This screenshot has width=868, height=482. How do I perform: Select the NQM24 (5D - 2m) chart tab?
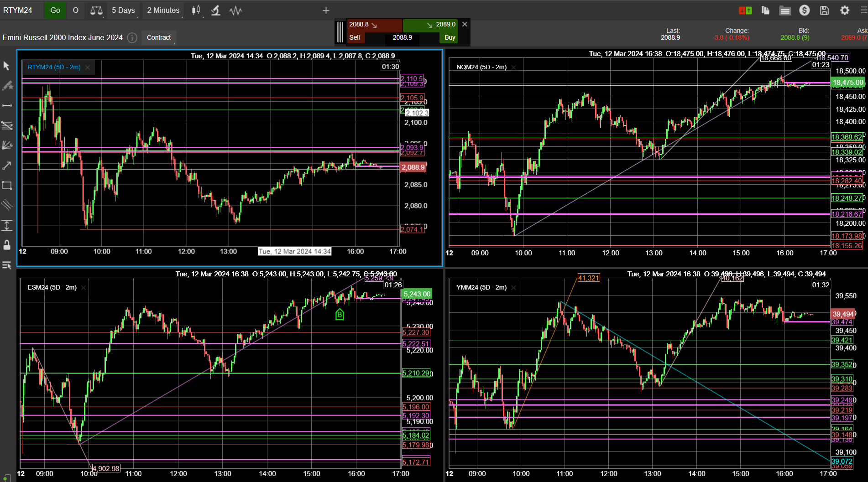coord(481,67)
